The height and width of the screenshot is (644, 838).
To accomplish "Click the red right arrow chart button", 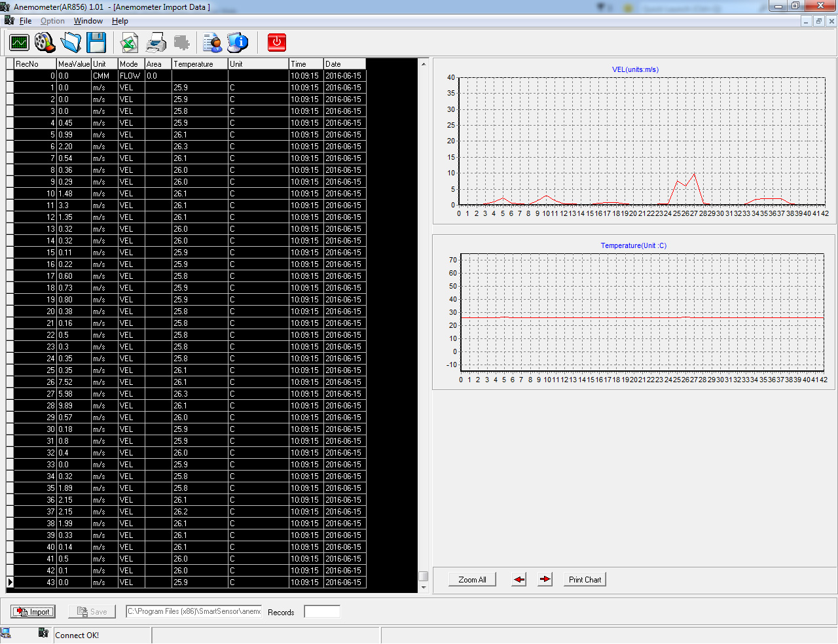I will pyautogui.click(x=545, y=580).
